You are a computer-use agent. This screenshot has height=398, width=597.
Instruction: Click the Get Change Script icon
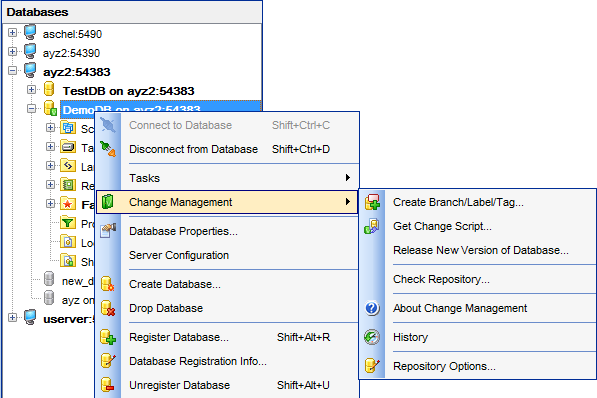pos(372,226)
